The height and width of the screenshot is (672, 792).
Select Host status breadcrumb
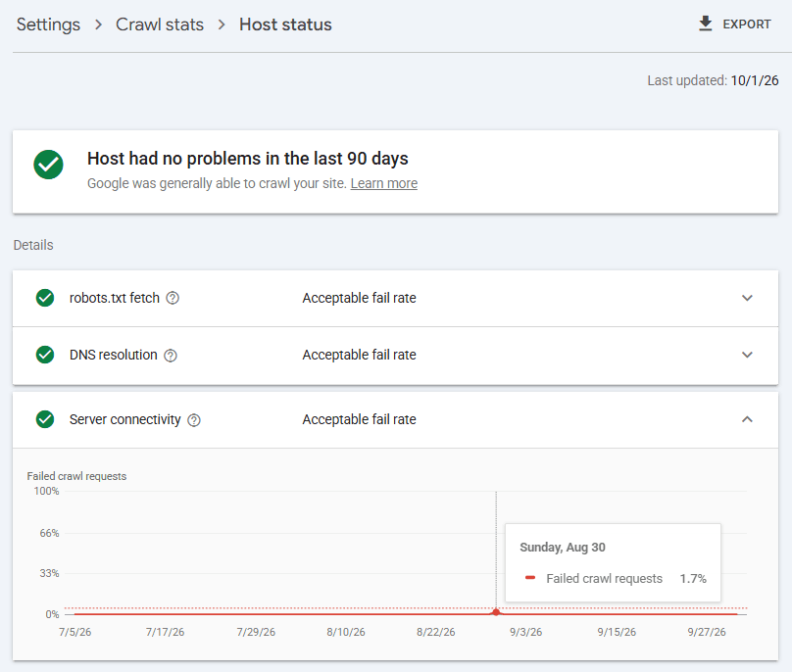pos(285,24)
